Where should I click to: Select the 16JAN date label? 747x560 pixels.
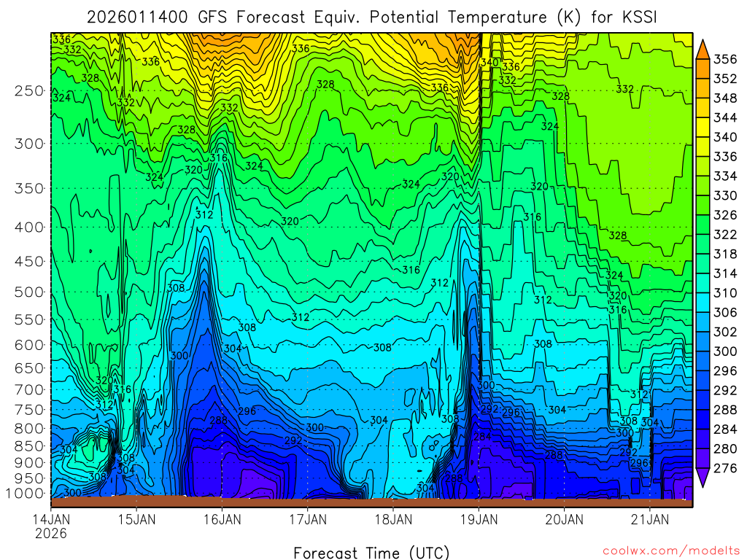[x=222, y=519]
